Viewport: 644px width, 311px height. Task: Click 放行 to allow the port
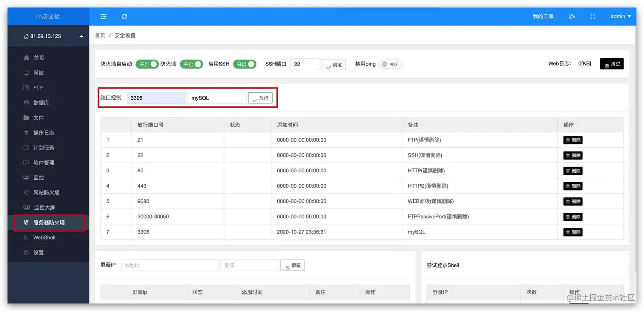[x=260, y=98]
